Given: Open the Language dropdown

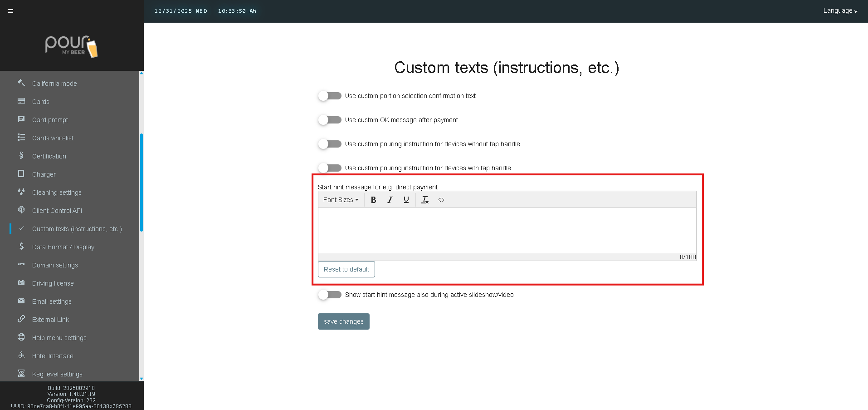Looking at the screenshot, I should coord(840,11).
